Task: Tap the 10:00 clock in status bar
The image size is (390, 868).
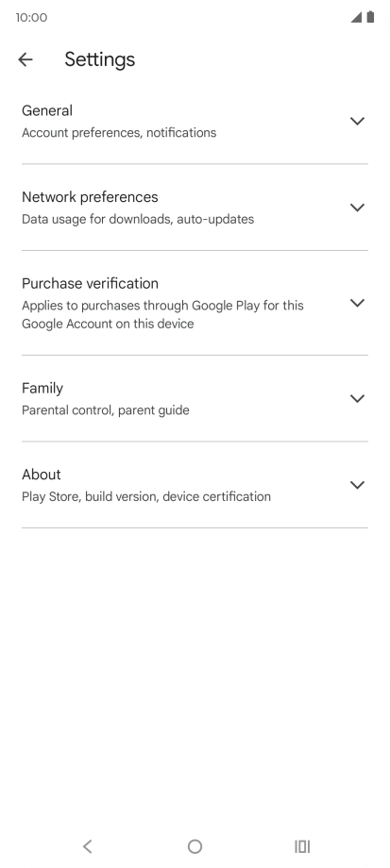Action: point(31,18)
